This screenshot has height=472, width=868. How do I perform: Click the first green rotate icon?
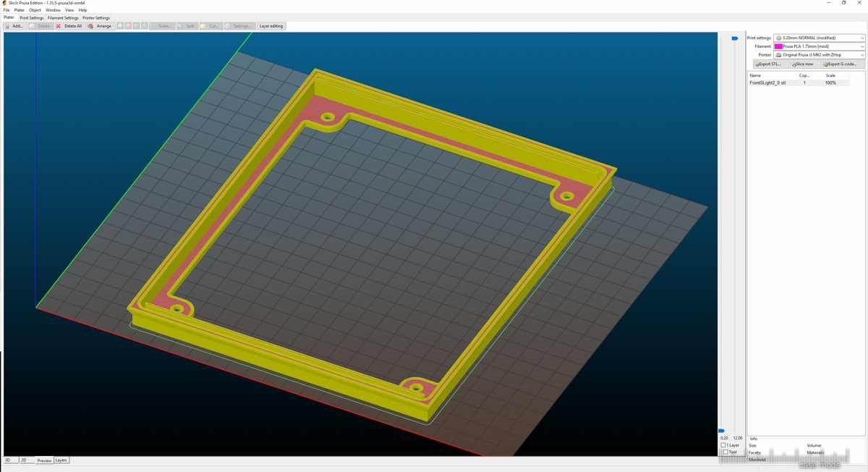(136, 26)
